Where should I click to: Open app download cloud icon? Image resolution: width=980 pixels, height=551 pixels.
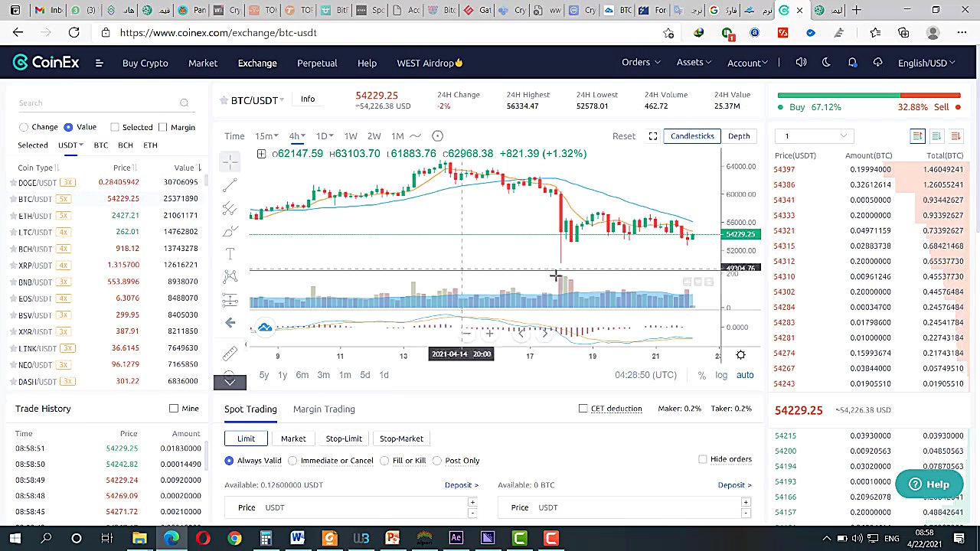877,63
